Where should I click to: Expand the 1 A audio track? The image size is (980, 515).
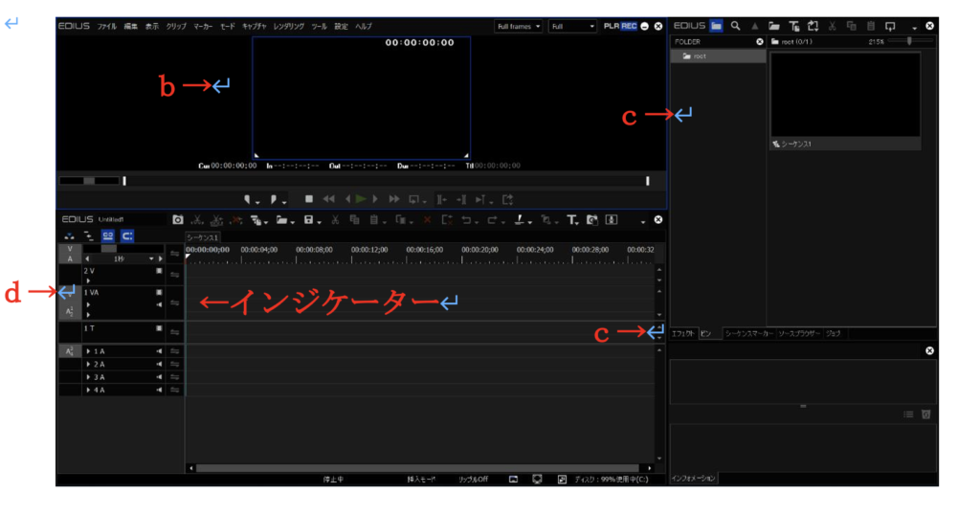click(88, 351)
